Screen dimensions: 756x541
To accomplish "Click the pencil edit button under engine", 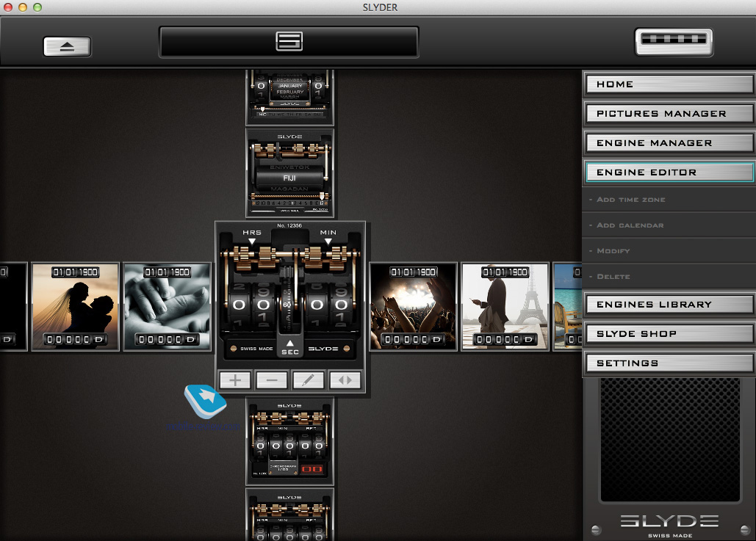I will 308,380.
